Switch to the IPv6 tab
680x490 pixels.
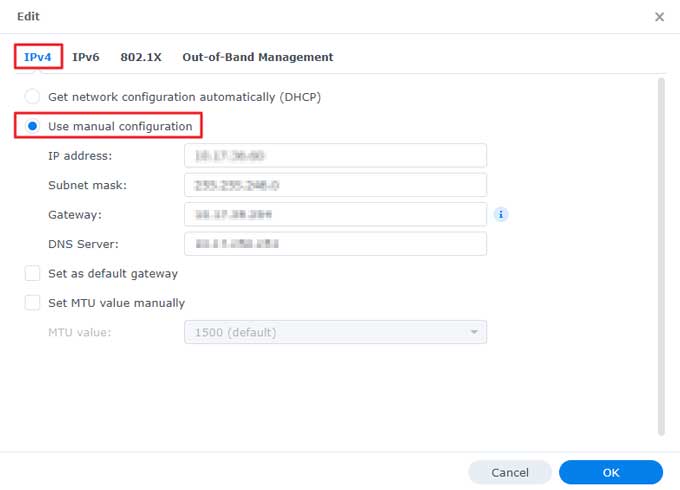click(86, 57)
